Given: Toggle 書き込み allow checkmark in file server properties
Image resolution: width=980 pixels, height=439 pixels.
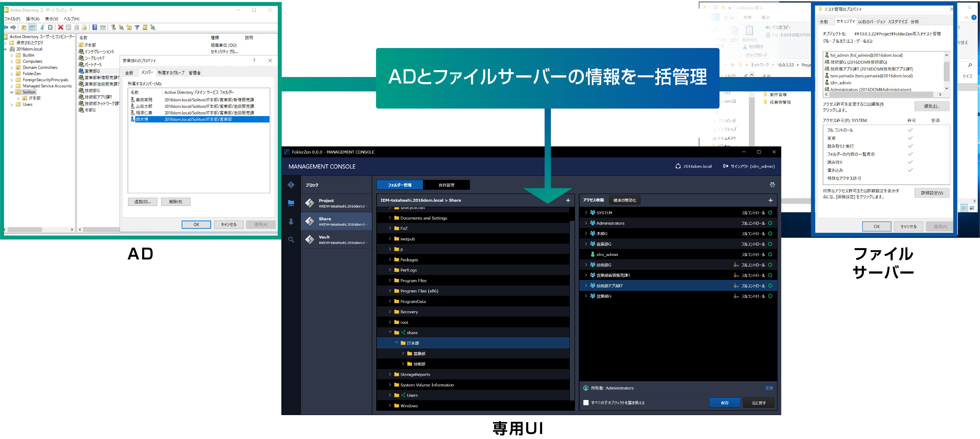Looking at the screenshot, I should (910, 170).
